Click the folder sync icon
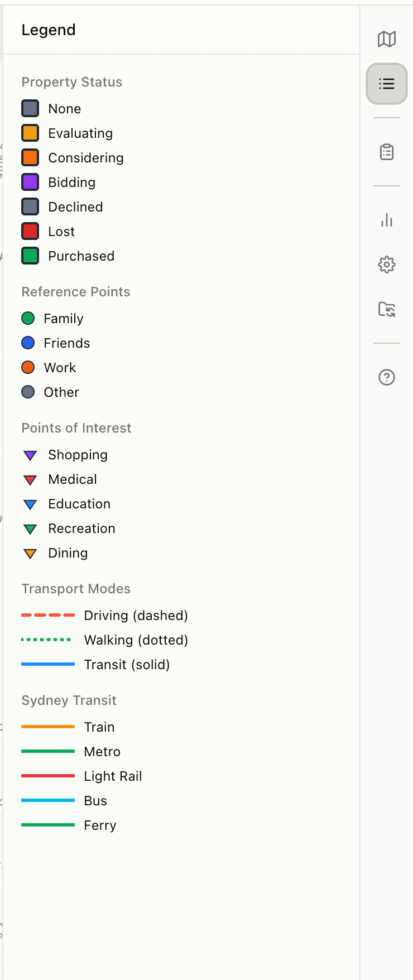413x980 pixels. [x=387, y=309]
